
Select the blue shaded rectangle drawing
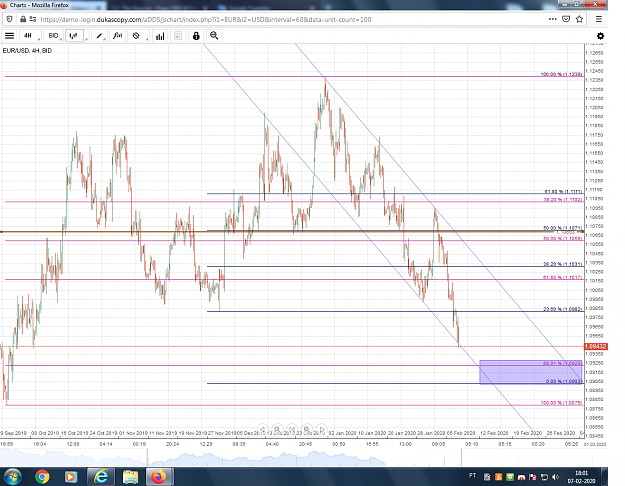(531, 372)
